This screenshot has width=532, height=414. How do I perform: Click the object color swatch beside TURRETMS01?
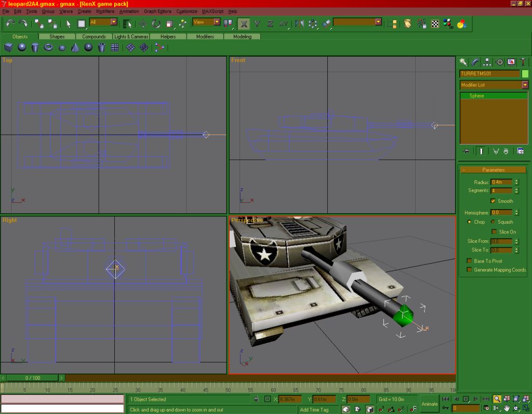pyautogui.click(x=525, y=74)
